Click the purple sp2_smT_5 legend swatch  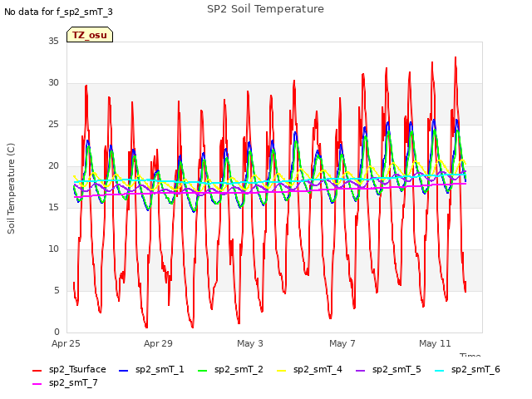360,371
